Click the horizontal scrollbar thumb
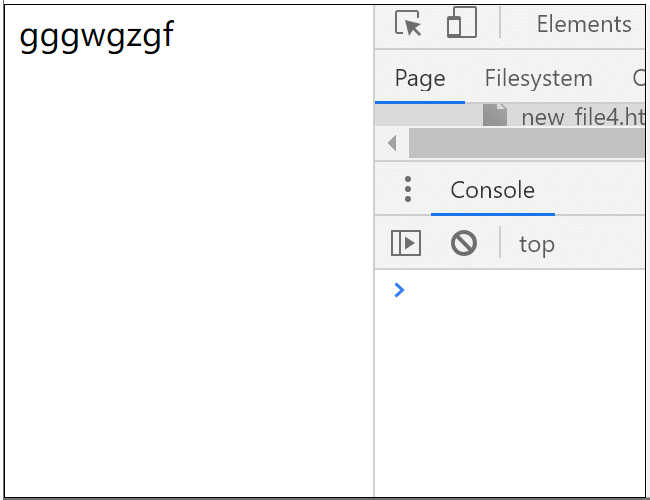Screen dimensions: 650x500 point(527,143)
